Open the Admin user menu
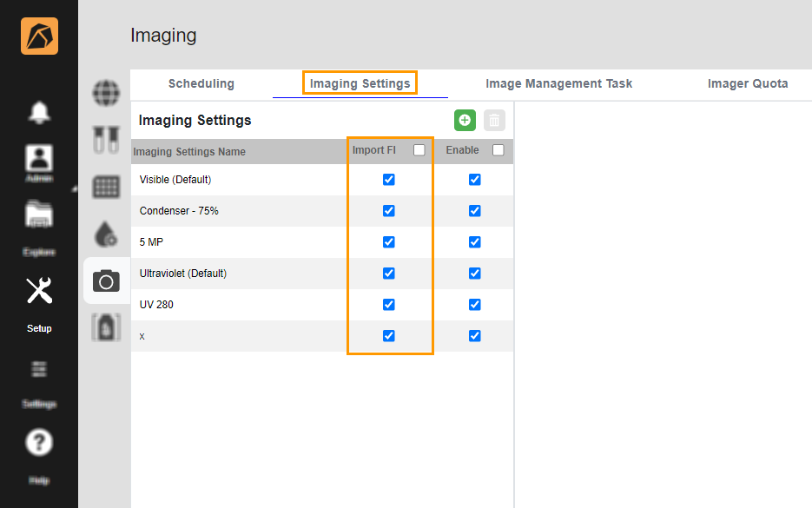The image size is (812, 508). point(39,162)
